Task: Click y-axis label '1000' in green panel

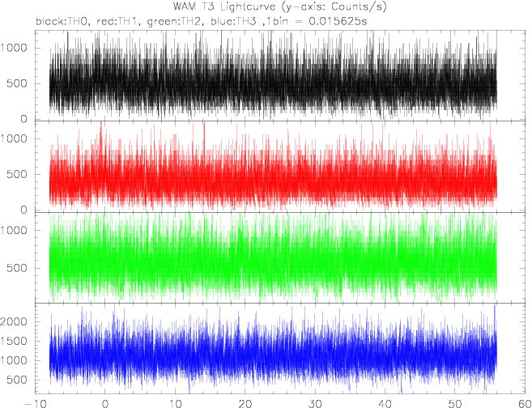Action: pos(14,230)
